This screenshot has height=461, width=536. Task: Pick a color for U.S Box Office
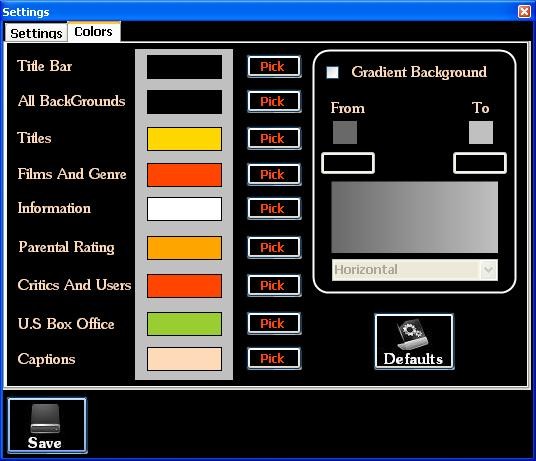[274, 323]
